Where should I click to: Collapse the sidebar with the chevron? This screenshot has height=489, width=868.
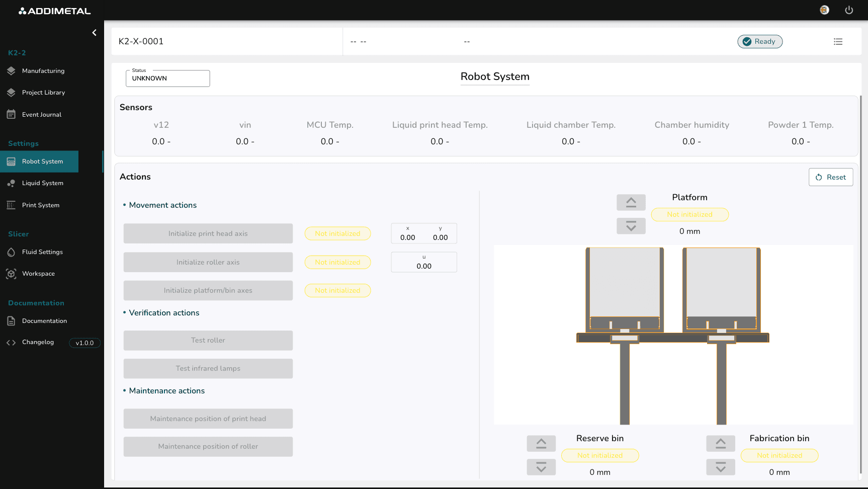coord(94,32)
